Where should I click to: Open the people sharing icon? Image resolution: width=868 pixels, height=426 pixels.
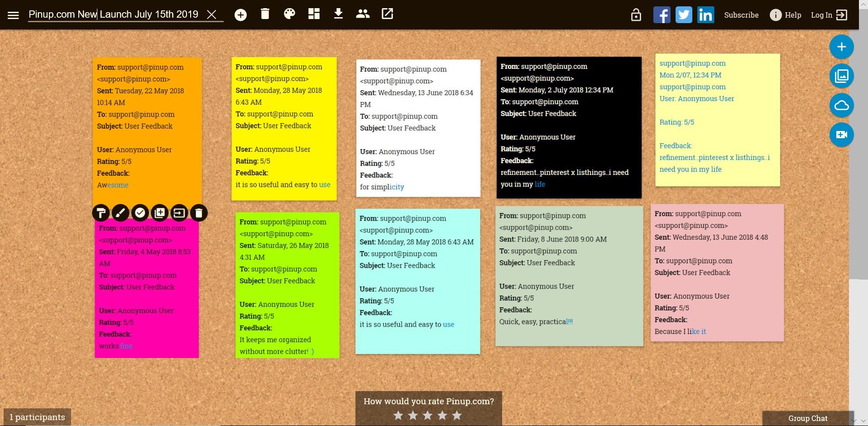coord(363,14)
